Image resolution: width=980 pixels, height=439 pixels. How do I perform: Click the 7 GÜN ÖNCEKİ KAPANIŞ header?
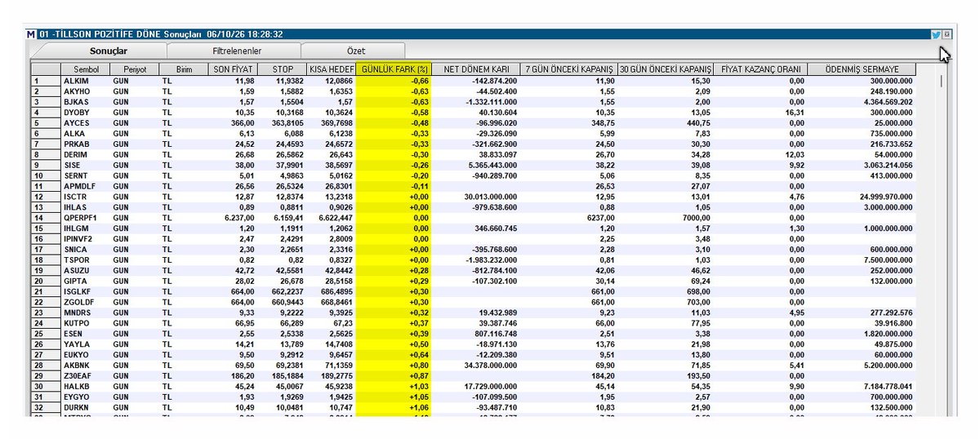(568, 70)
